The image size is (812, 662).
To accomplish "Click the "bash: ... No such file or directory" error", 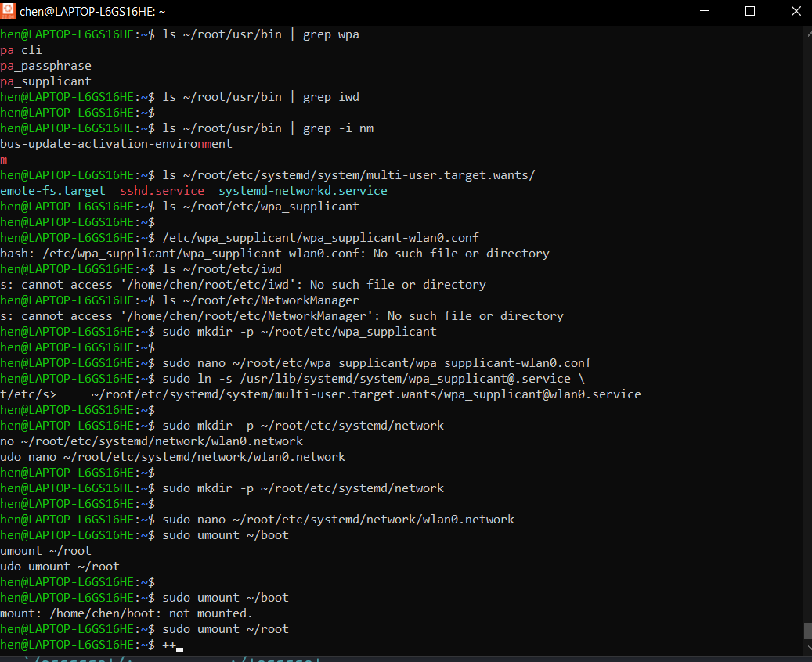I will (x=275, y=254).
